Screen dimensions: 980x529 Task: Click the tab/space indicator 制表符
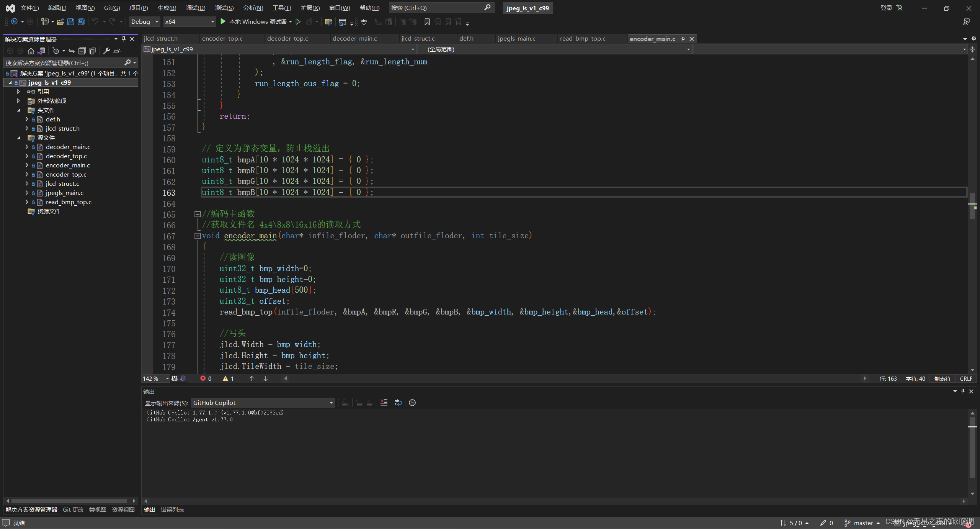[x=942, y=378]
